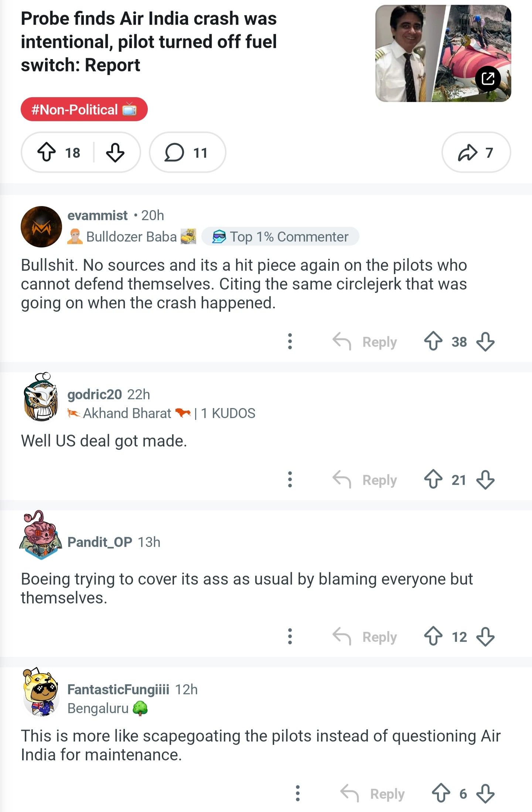Open more options on godric20's comment
This screenshot has height=812, width=532.
pos(290,479)
